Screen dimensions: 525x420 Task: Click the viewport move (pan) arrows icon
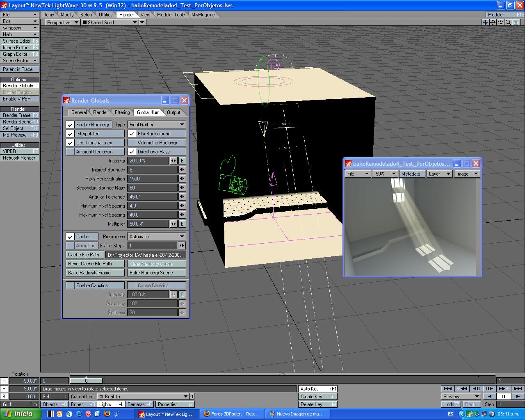tap(493, 23)
